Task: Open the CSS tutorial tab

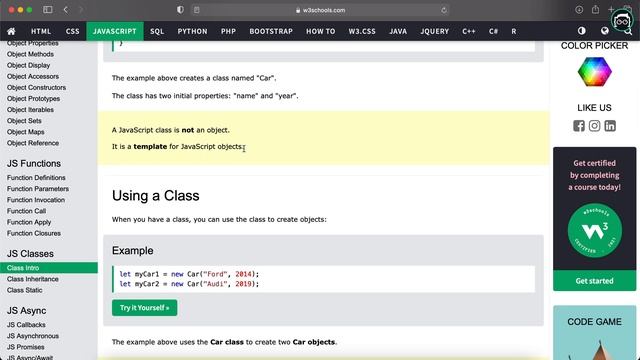Action: click(x=73, y=31)
